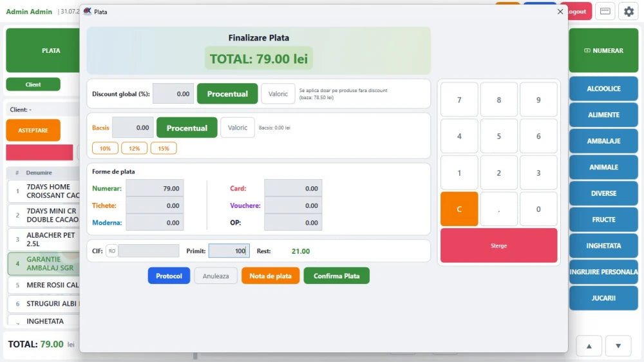Click the Primit amount field
Viewport: 644px width, 362px height.
tap(229, 251)
